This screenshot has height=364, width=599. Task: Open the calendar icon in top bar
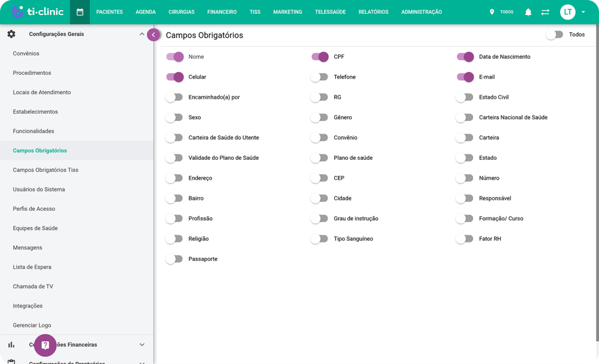(x=80, y=12)
